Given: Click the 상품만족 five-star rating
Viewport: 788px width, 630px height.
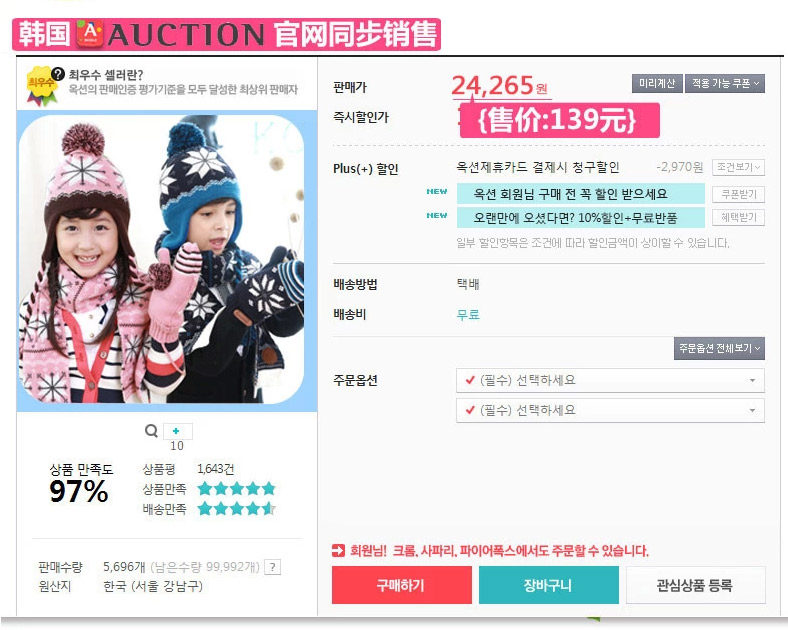Looking at the screenshot, I should click(x=236, y=488).
